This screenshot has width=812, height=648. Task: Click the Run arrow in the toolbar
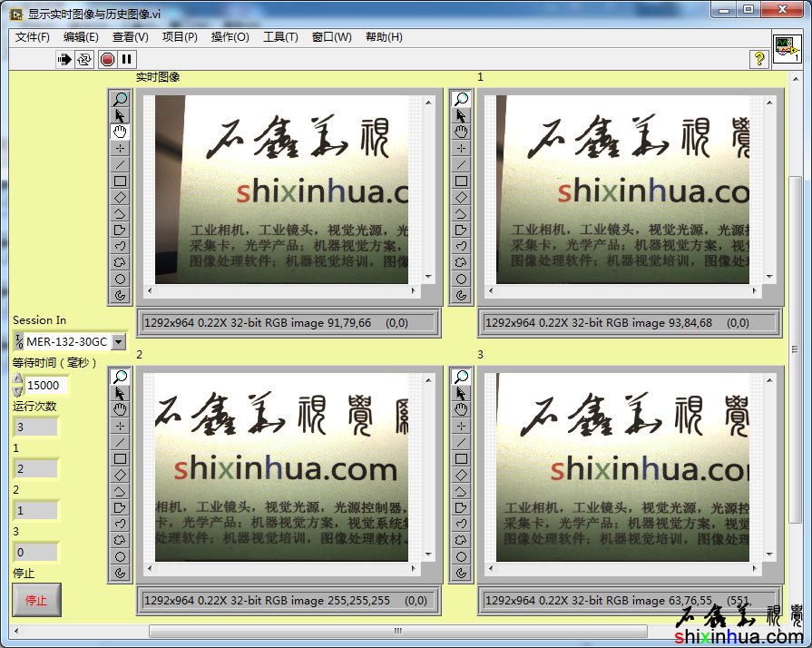(x=64, y=59)
